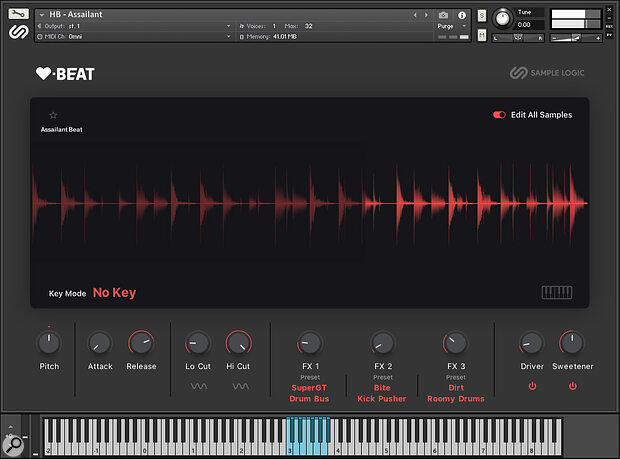Show the instrument info icon
The width and height of the screenshot is (620, 459).
[461, 15]
